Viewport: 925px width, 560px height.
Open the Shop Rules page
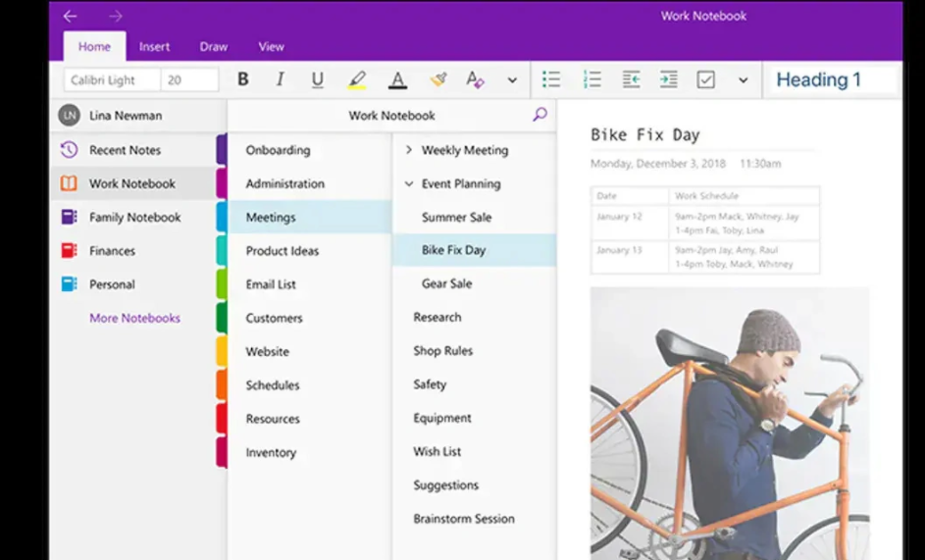(475, 351)
